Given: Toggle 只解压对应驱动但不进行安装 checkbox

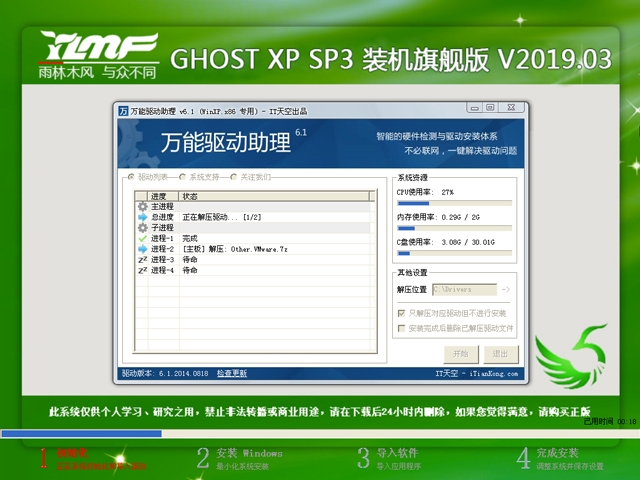Looking at the screenshot, I should point(402,313).
